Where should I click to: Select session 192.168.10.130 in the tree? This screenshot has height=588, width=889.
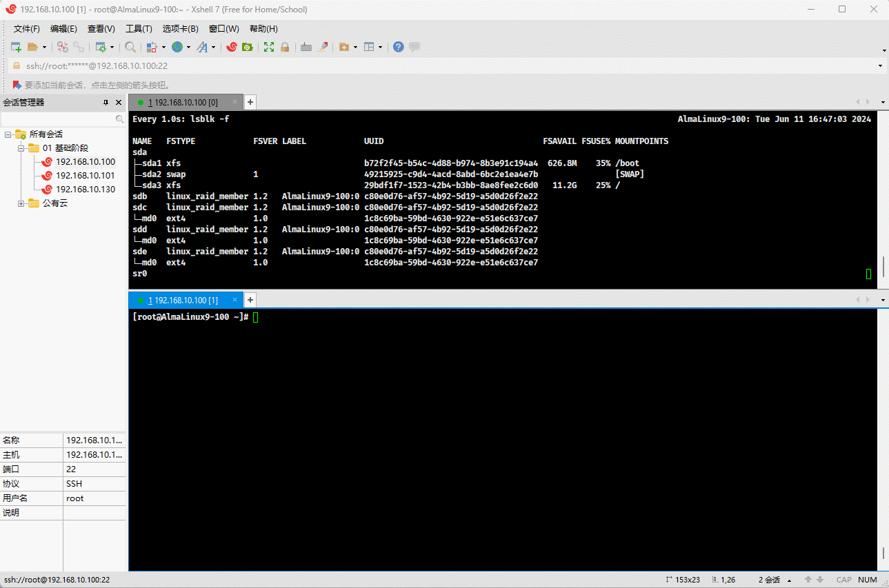(85, 190)
